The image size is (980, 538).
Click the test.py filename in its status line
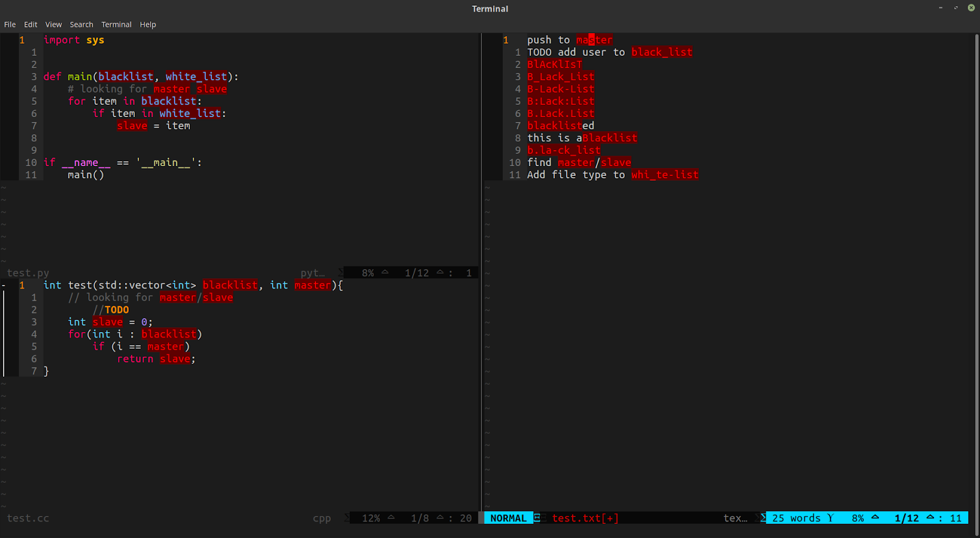pyautogui.click(x=28, y=273)
